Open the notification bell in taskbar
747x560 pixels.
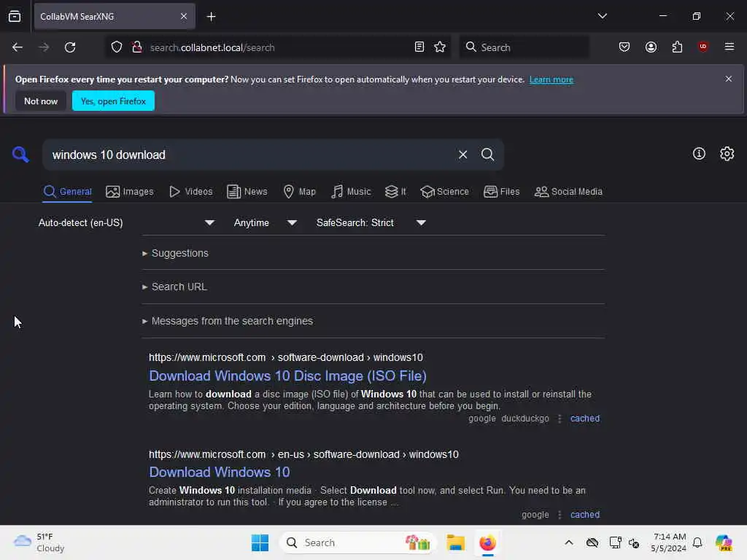pyautogui.click(x=697, y=542)
